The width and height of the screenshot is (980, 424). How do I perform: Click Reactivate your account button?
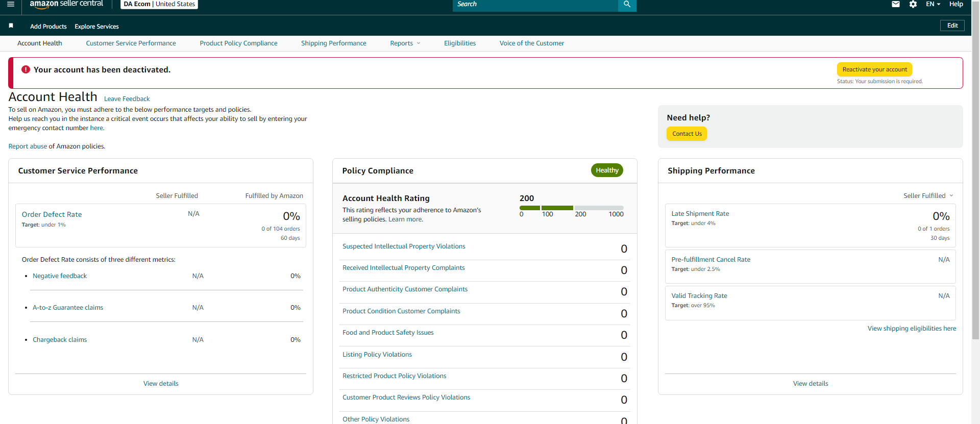874,69
